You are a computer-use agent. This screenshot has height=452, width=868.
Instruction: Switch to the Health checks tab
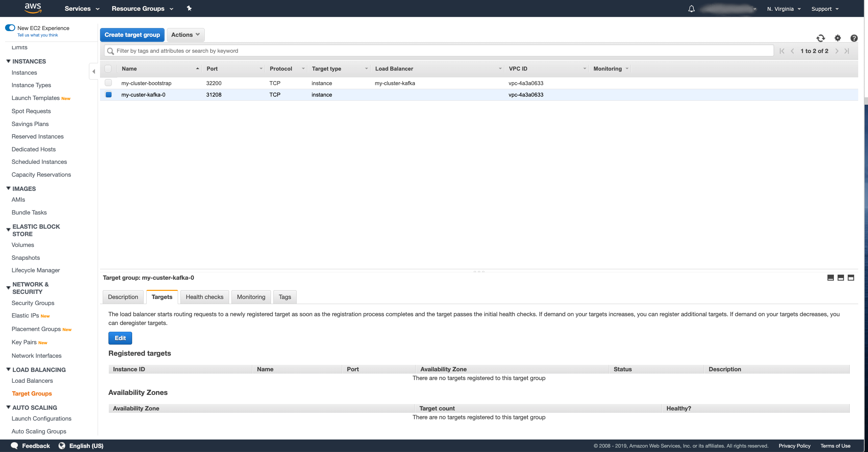pyautogui.click(x=204, y=297)
